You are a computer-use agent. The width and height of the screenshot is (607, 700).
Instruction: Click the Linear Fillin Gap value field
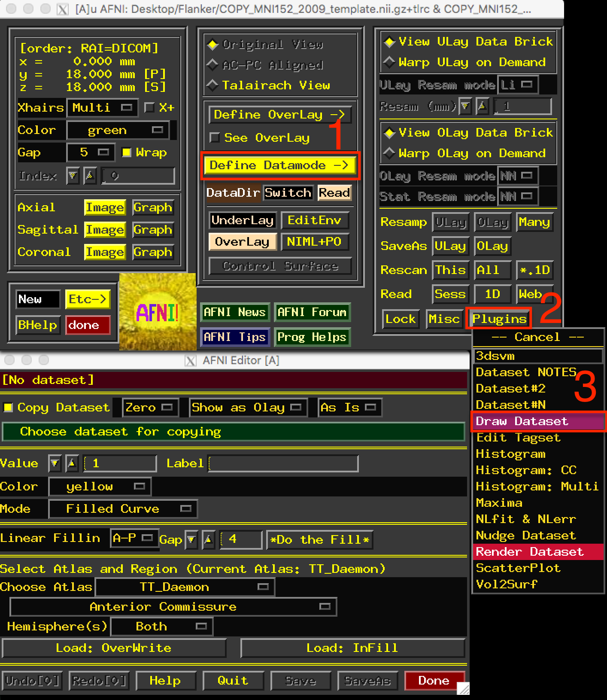241,539
